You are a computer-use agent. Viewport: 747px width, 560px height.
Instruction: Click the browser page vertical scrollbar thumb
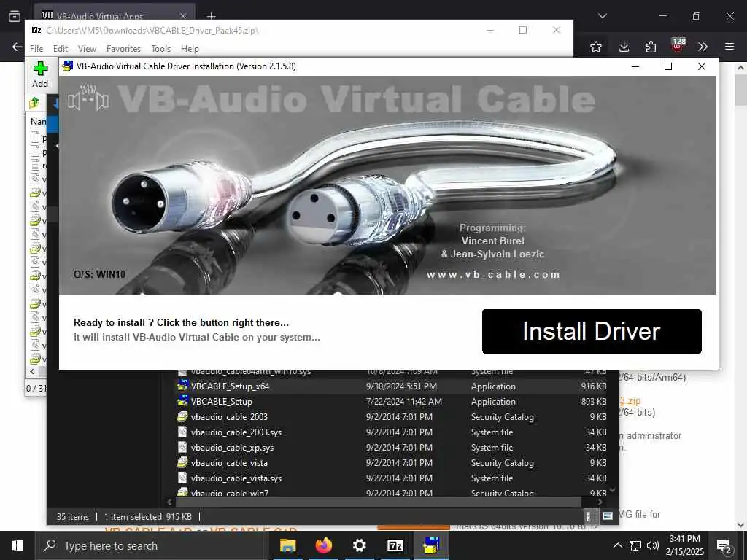point(741,90)
